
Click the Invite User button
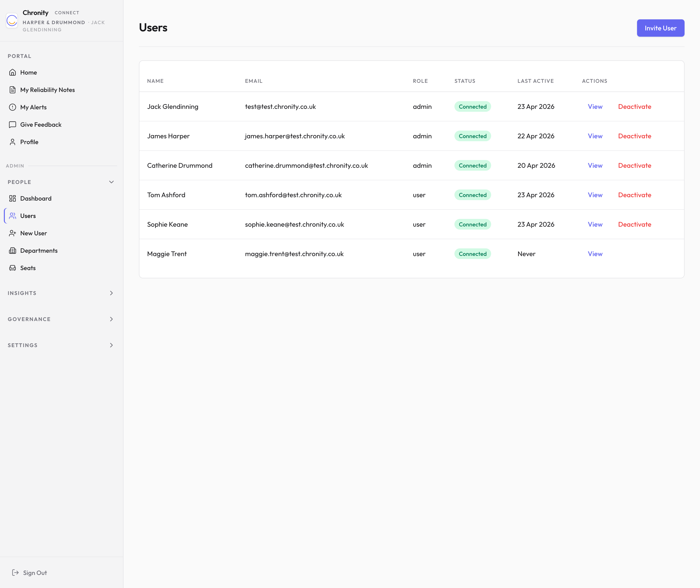coord(660,28)
